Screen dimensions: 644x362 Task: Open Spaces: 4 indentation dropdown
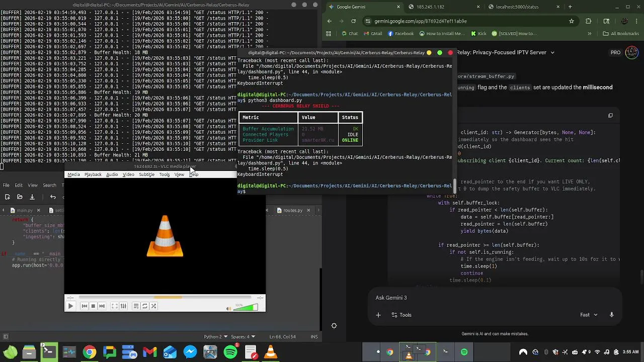tap(243, 336)
